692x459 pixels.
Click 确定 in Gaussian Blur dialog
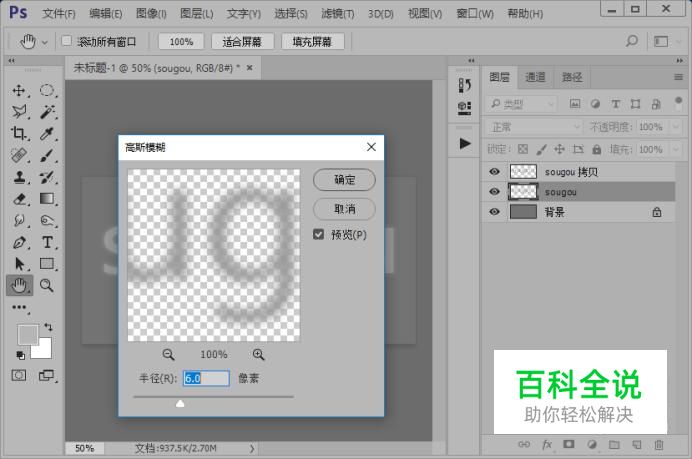click(344, 180)
